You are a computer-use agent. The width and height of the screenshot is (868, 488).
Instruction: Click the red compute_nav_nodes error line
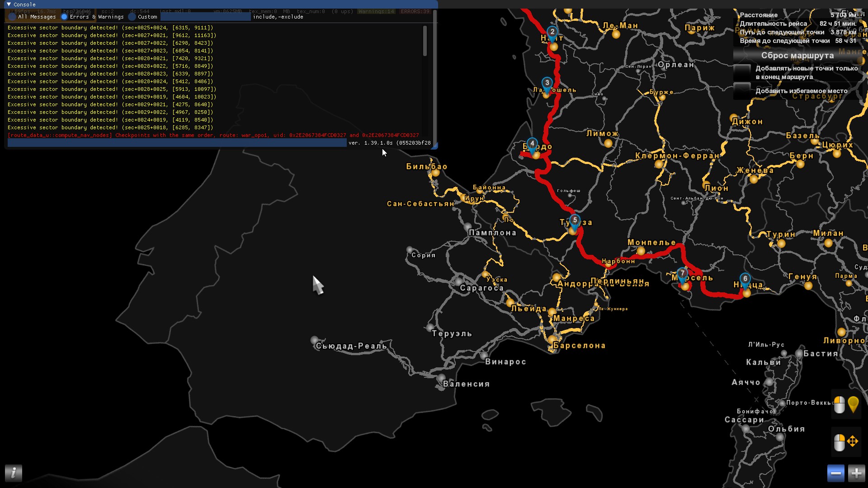(x=213, y=135)
